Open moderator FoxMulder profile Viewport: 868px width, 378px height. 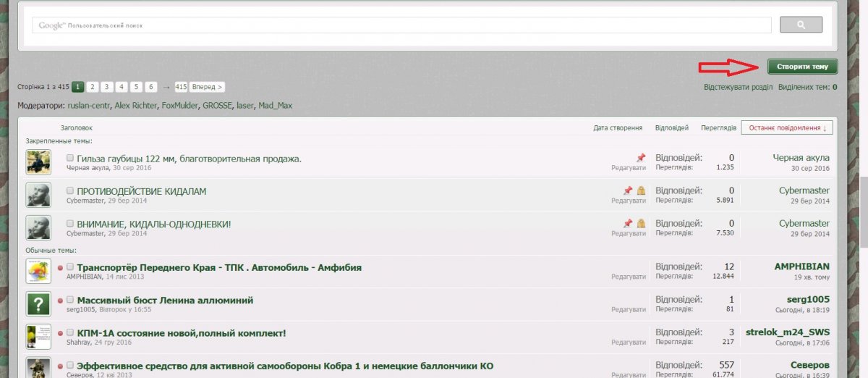(179, 106)
